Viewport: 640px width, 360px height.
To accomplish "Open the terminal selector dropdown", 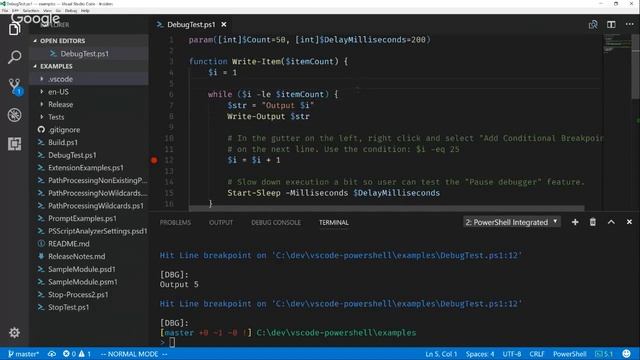I will 511,222.
